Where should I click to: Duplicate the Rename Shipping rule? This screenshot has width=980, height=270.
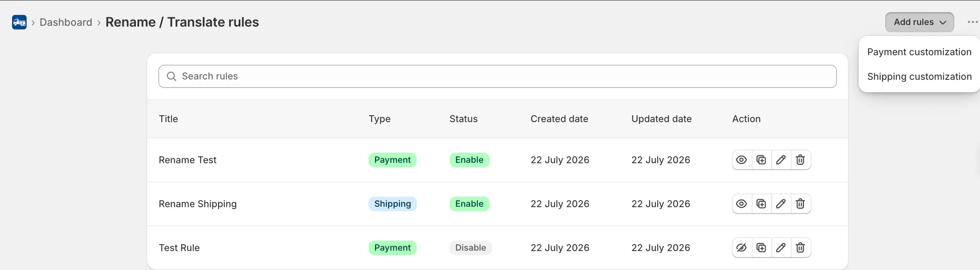pyautogui.click(x=761, y=204)
